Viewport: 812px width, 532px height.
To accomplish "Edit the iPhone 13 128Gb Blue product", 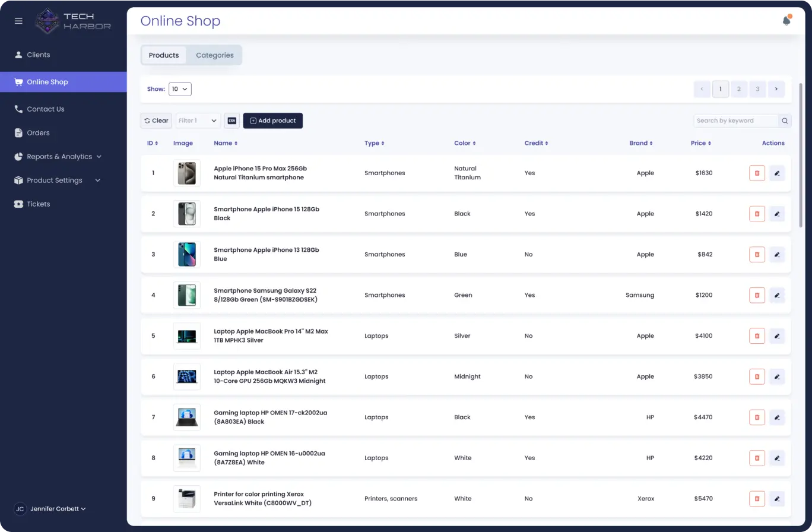I will point(777,255).
